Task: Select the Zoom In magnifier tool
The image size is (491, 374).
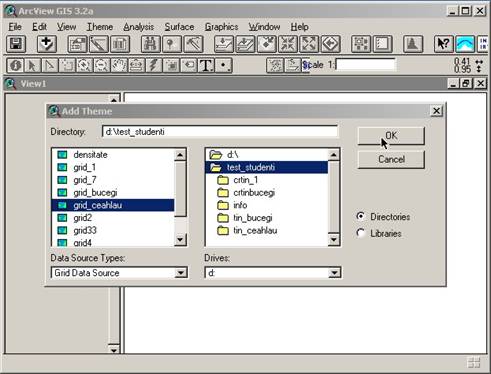Action: pos(85,65)
